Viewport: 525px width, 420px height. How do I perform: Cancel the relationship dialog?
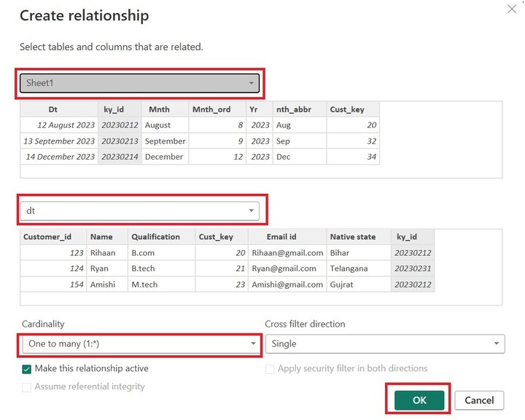pyautogui.click(x=479, y=400)
